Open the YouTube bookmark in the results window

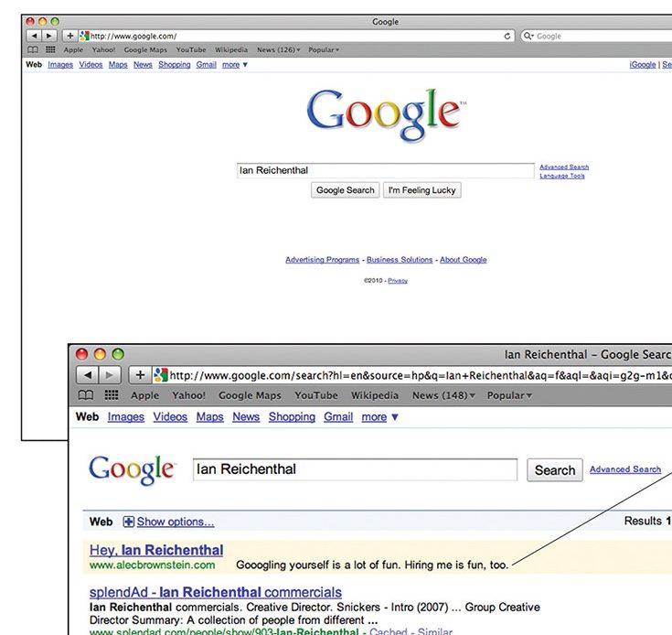point(315,395)
